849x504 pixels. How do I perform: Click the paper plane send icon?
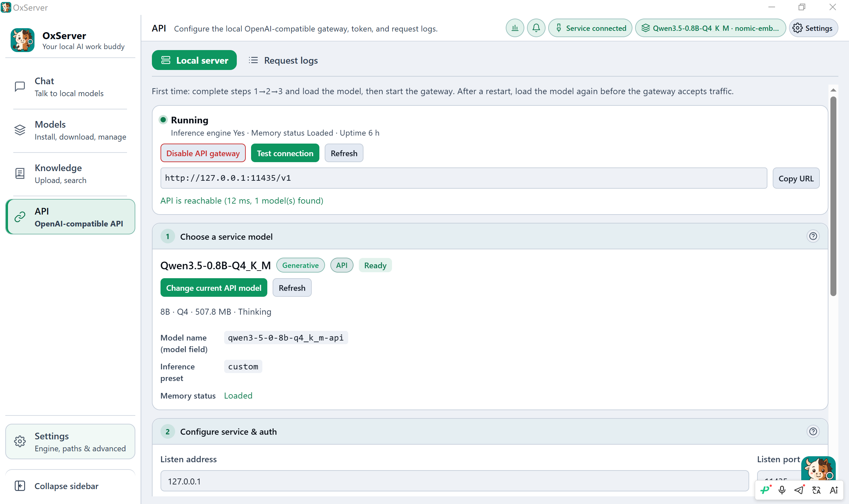pyautogui.click(x=799, y=490)
